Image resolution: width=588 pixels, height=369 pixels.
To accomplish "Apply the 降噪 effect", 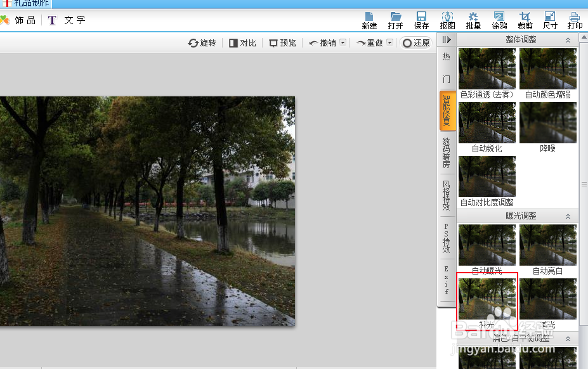I will tap(548, 127).
